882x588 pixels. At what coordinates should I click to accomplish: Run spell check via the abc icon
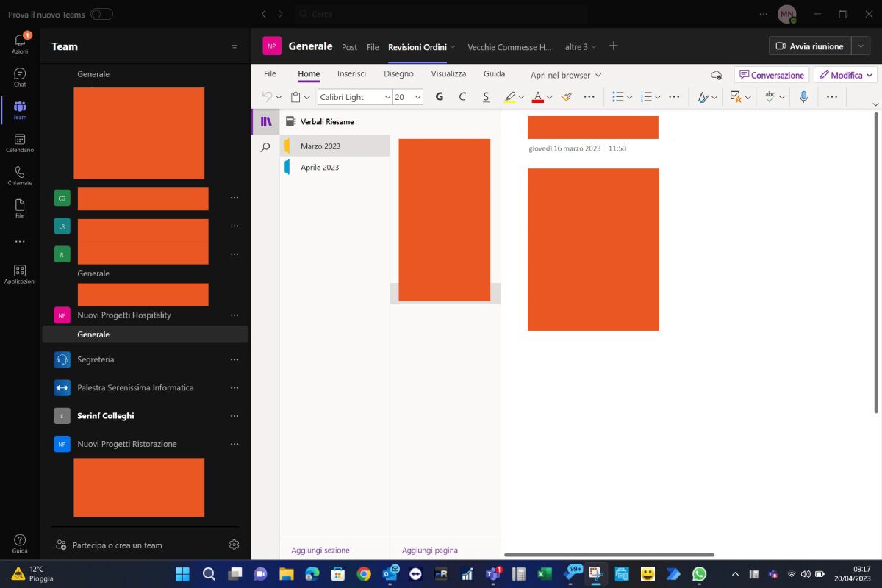[x=769, y=96]
